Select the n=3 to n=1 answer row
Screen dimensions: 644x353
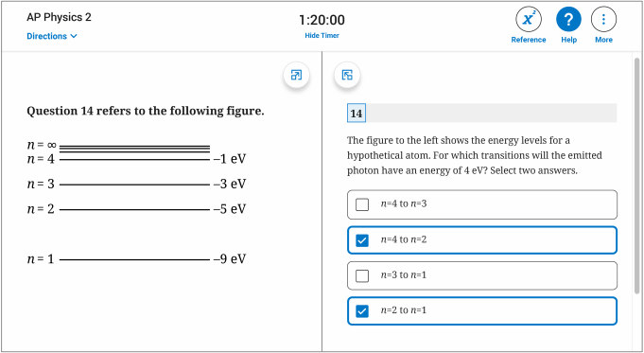coord(481,275)
